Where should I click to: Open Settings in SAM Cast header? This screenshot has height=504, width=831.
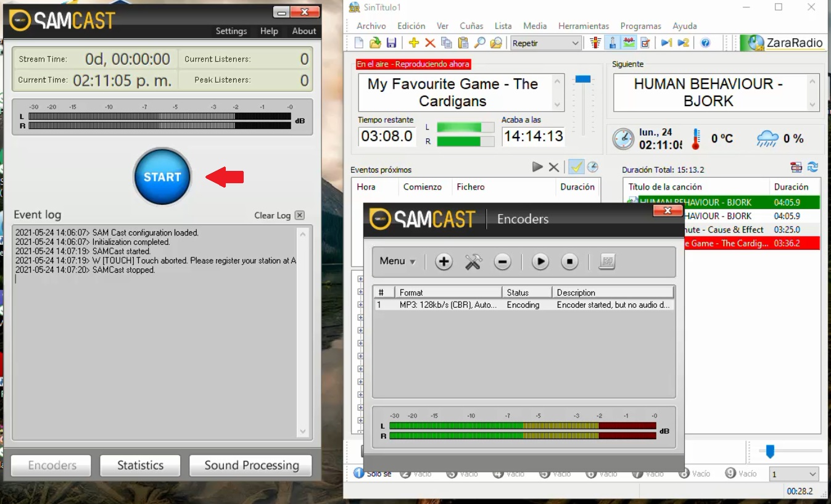231,31
